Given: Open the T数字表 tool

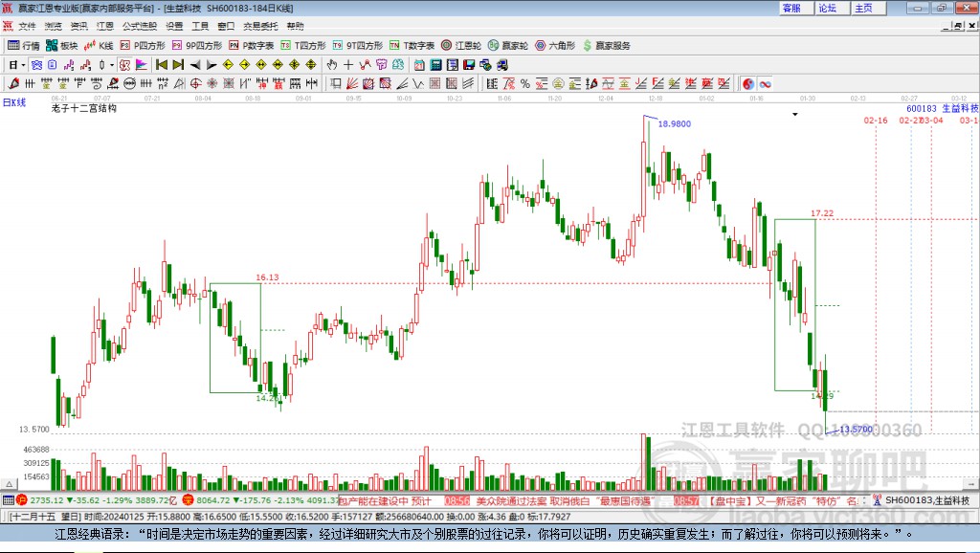Looking at the screenshot, I should click(412, 46).
